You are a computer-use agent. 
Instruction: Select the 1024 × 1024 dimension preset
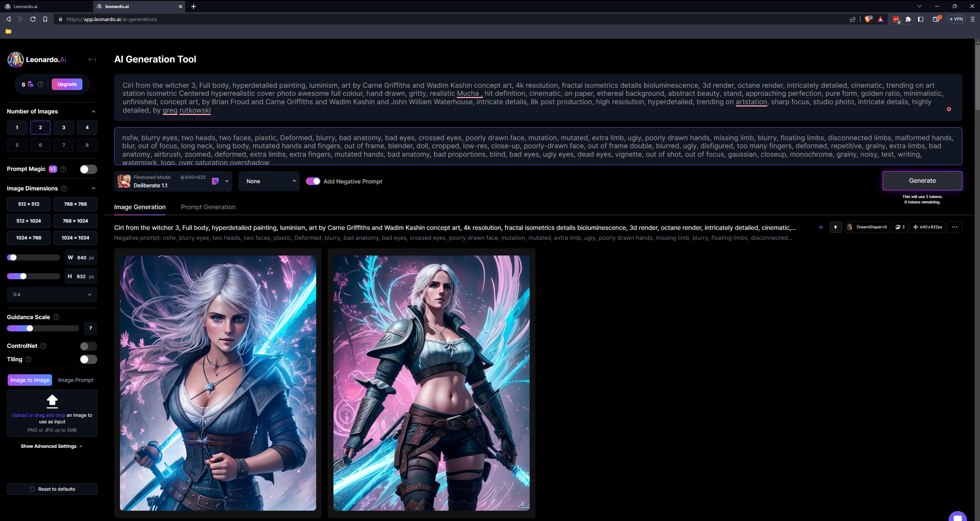76,238
